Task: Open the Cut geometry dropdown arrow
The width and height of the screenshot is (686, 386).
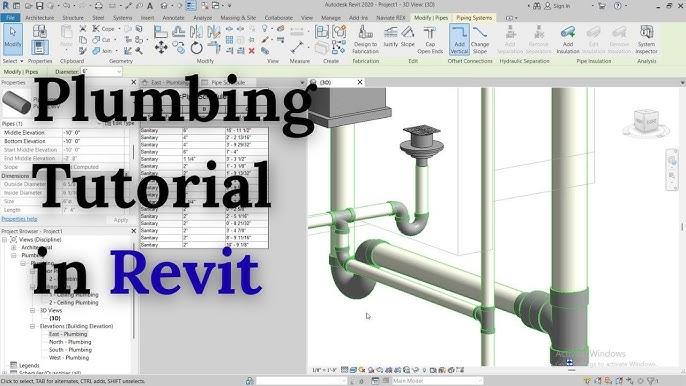Action: click(x=115, y=40)
